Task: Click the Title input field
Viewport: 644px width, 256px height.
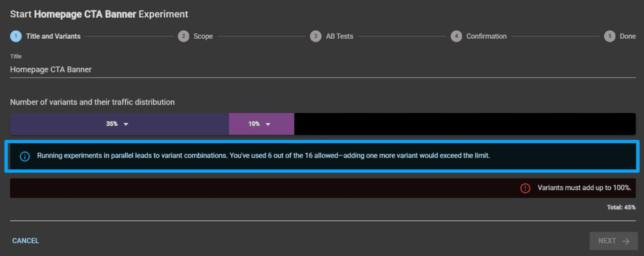Action: pos(323,70)
